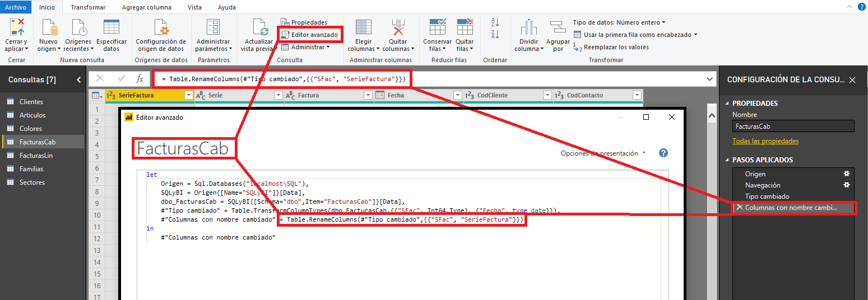Screen dimensions: 868x300
Task: Click the Quitar columnas icon
Action: [x=398, y=28]
